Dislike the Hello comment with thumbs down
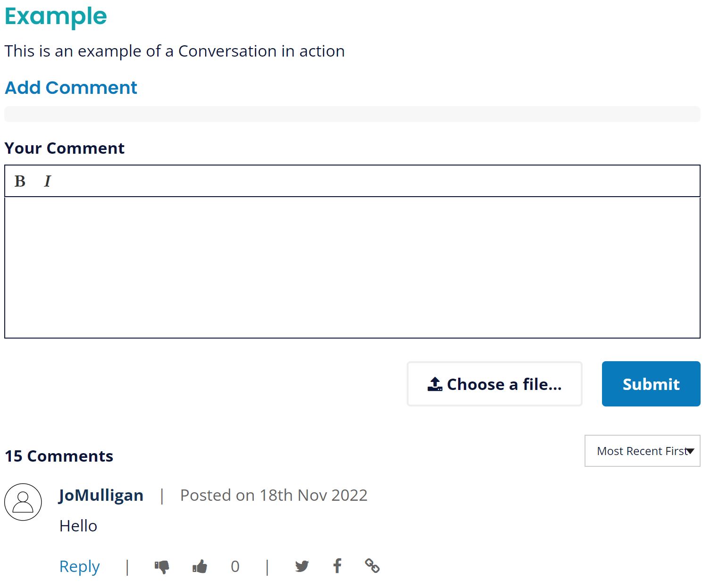Viewport: 719px width, 588px height. coord(162,566)
